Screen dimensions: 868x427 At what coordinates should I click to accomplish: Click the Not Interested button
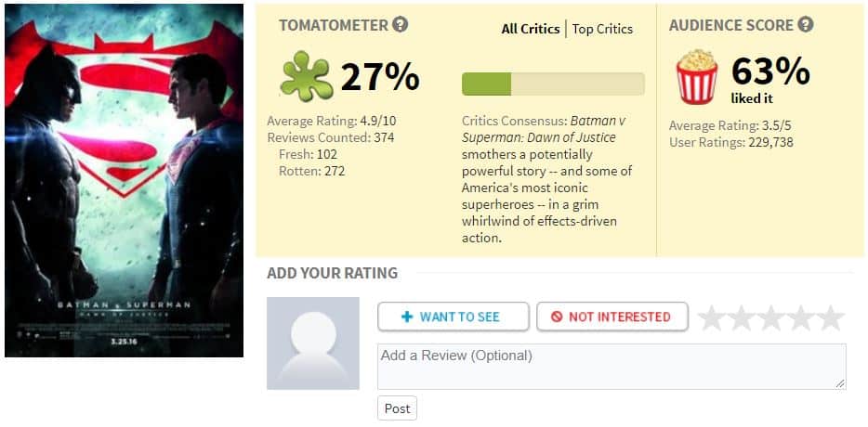pyautogui.click(x=612, y=317)
